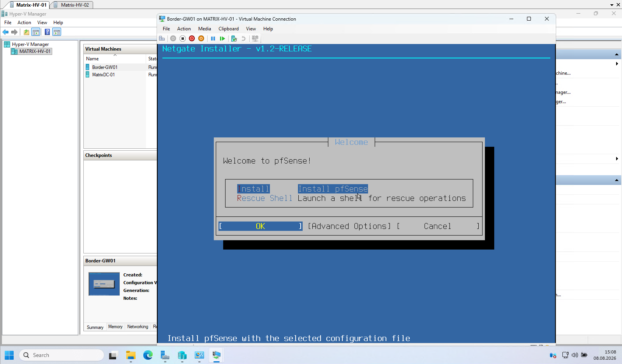Image resolution: width=622 pixels, height=364 pixels.
Task: Open clock and date in taskbar
Action: point(604,355)
